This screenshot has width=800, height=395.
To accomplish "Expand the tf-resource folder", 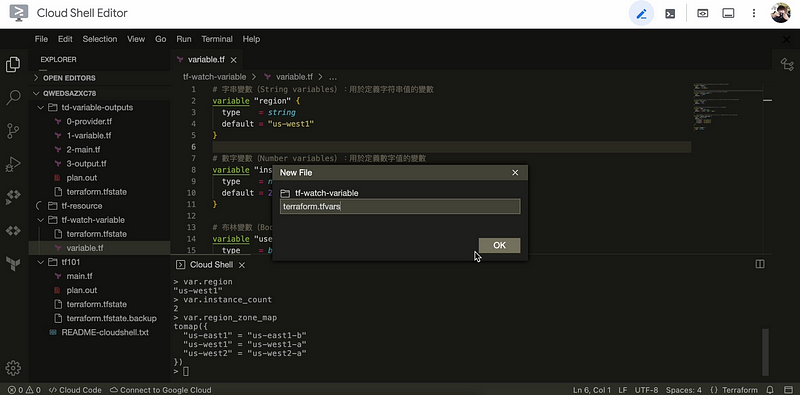I will pos(99,206).
